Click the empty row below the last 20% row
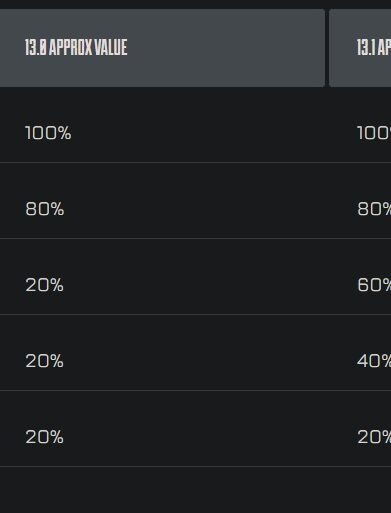 [x=195, y=490]
